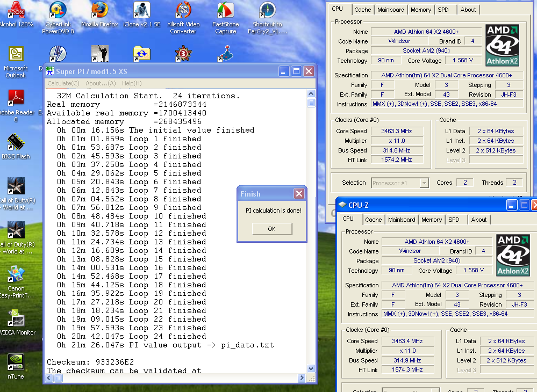537x392 pixels.
Task: Click Core Speed 3463.3 MHz value
Action: click(x=397, y=131)
